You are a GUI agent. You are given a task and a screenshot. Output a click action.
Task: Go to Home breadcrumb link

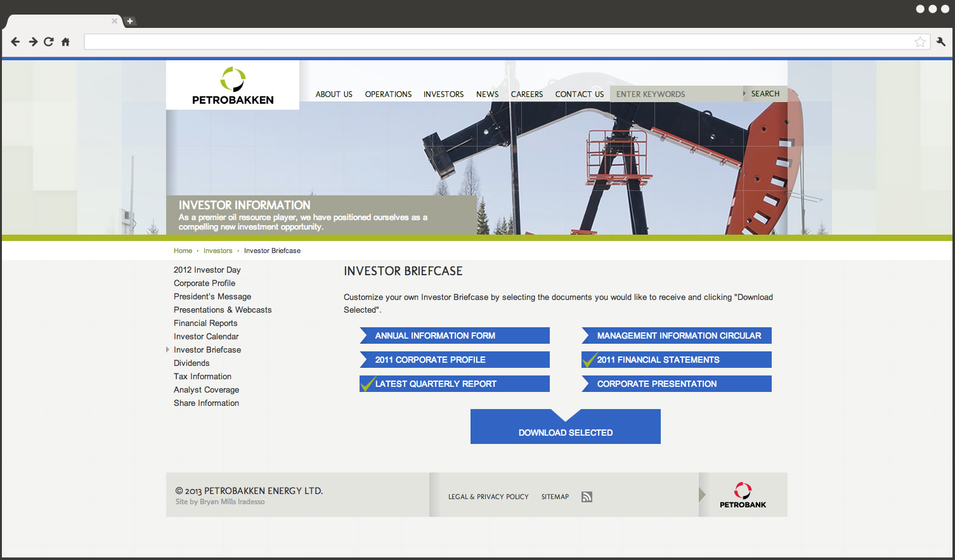[x=183, y=251]
